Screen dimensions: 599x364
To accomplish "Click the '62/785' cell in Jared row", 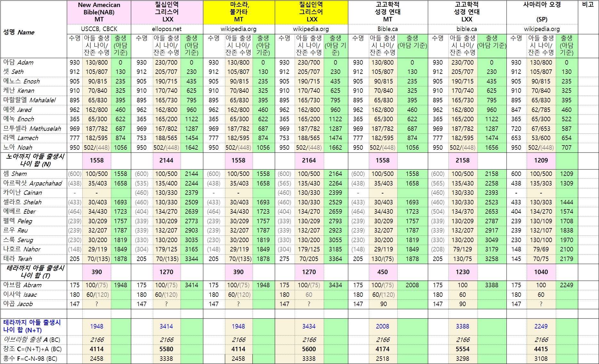I will pyautogui.click(x=541, y=110).
